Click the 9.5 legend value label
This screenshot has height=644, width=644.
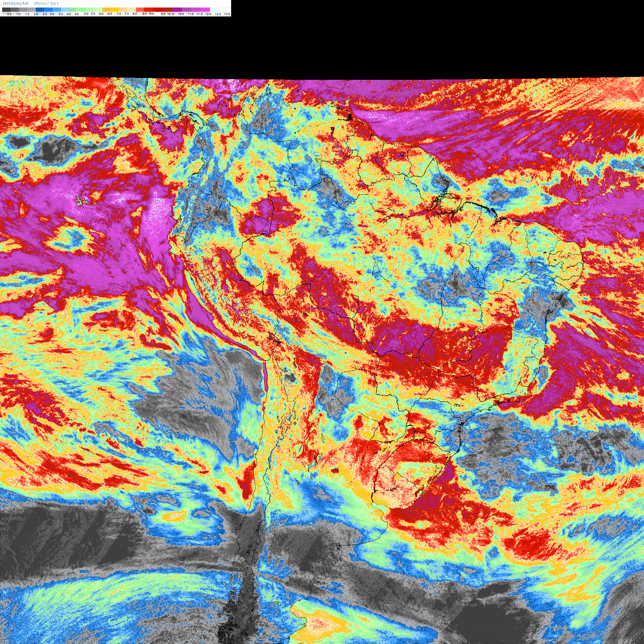pyautogui.click(x=163, y=14)
